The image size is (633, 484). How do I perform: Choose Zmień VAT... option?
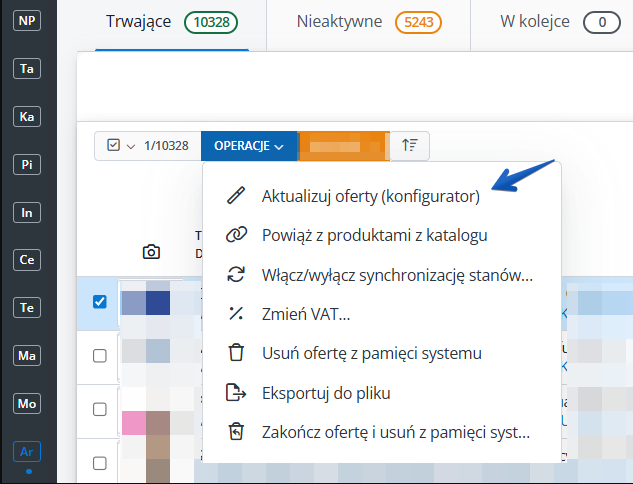pos(310,314)
